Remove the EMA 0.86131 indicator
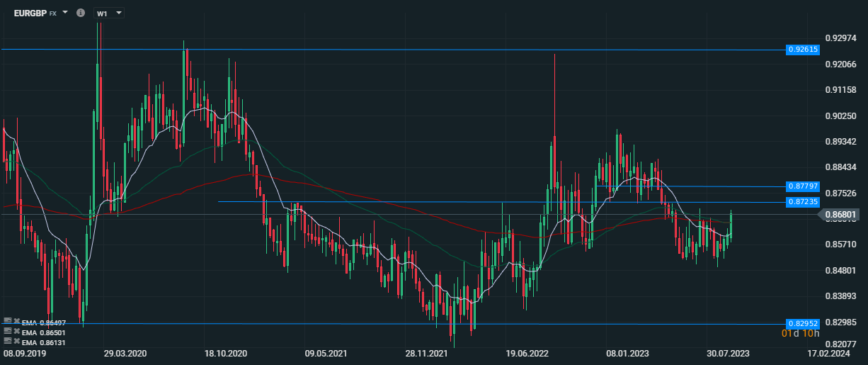The width and height of the screenshot is (868, 365). (17, 341)
